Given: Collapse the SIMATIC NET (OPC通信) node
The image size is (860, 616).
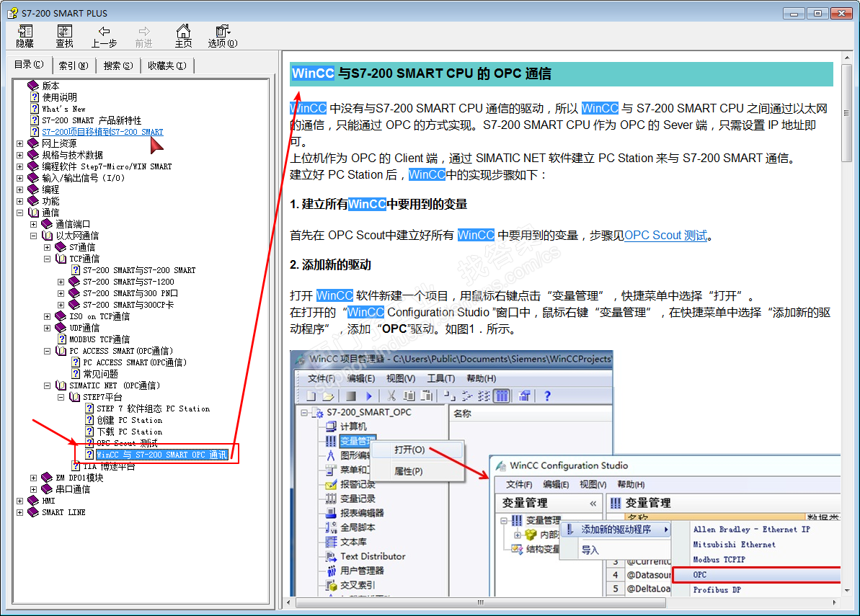Looking at the screenshot, I should pyautogui.click(x=47, y=385).
